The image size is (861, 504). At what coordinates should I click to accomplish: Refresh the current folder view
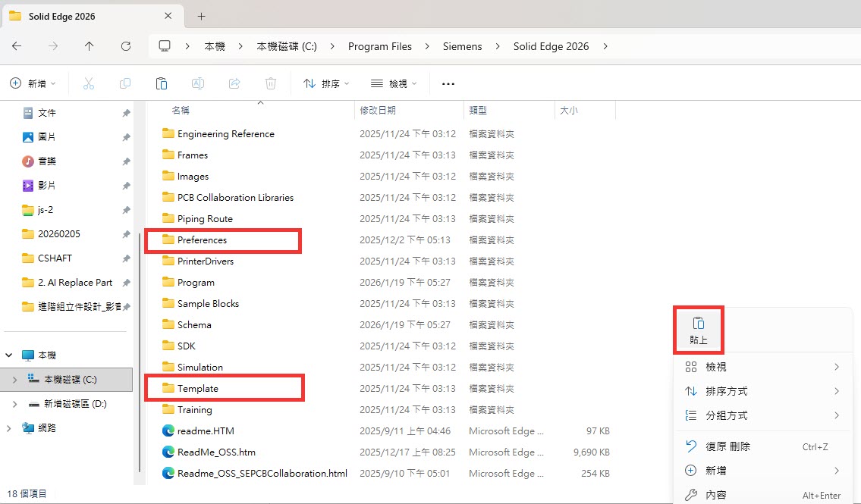[x=126, y=46]
